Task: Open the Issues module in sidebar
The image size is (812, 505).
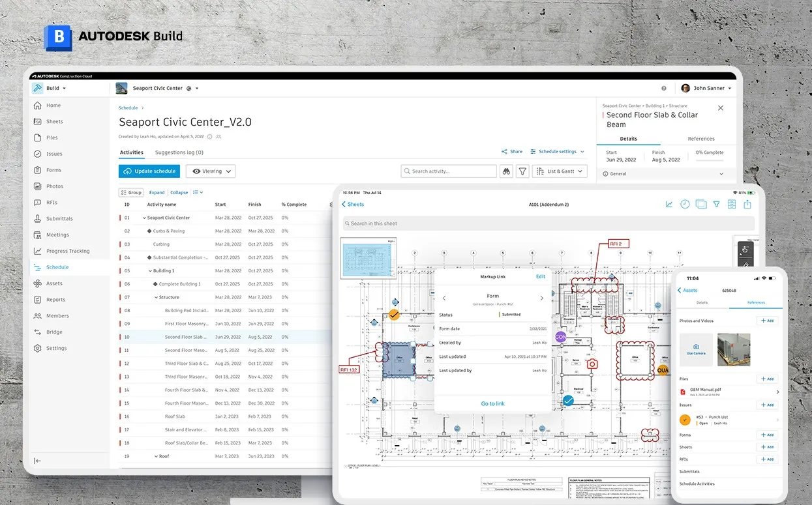Action: (54, 154)
